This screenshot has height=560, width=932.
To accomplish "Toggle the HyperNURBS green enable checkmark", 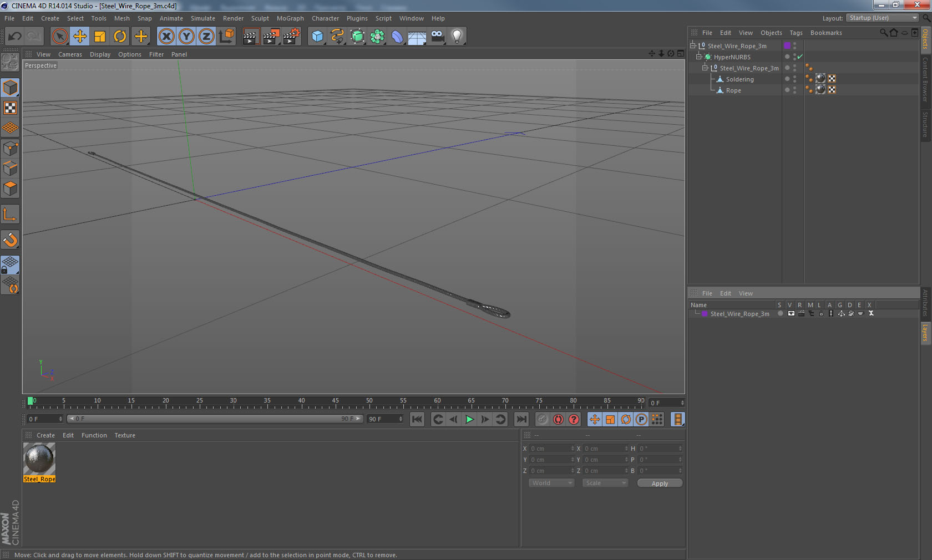I will coord(800,57).
